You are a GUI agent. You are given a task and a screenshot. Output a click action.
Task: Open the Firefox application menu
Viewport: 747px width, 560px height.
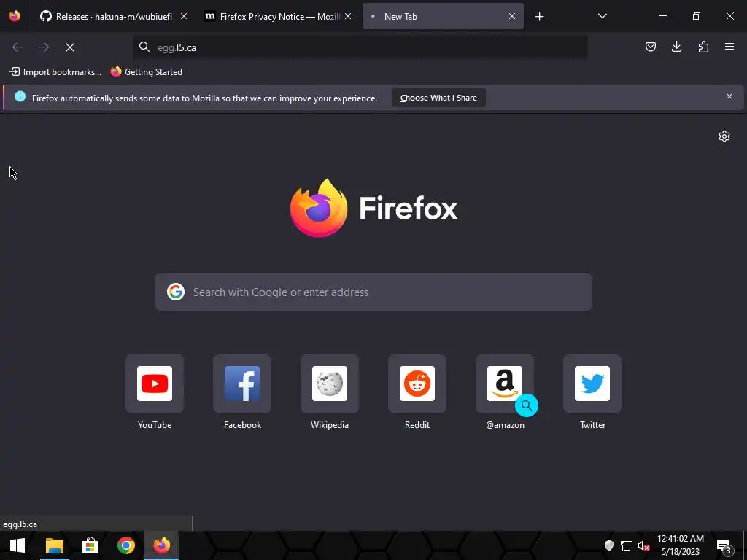[729, 47]
